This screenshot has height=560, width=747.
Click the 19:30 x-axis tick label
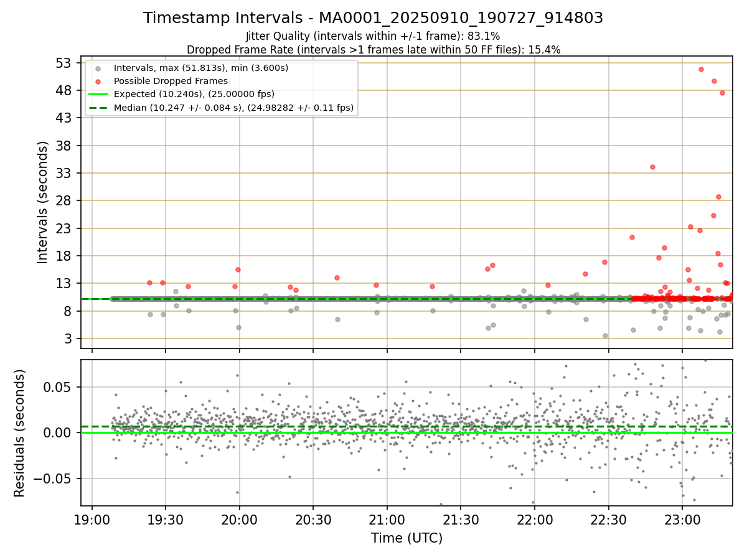pyautogui.click(x=166, y=519)
